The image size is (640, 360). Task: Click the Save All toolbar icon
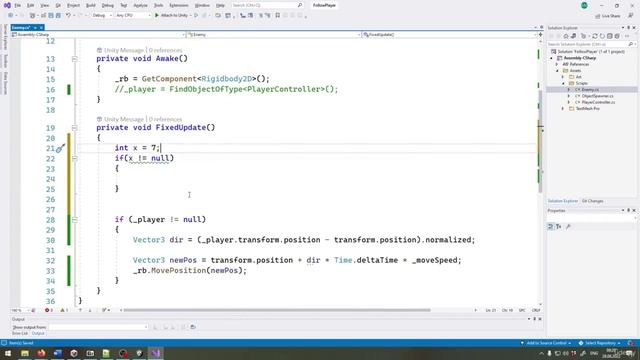click(58, 16)
